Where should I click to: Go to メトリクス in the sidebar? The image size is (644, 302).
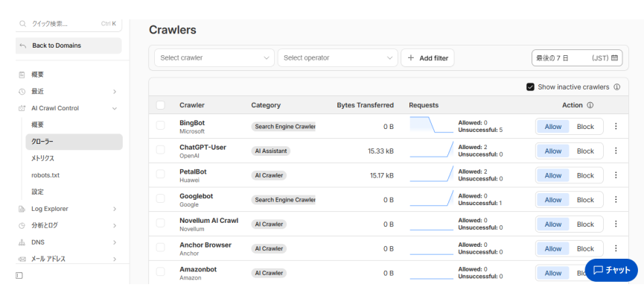pos(42,158)
